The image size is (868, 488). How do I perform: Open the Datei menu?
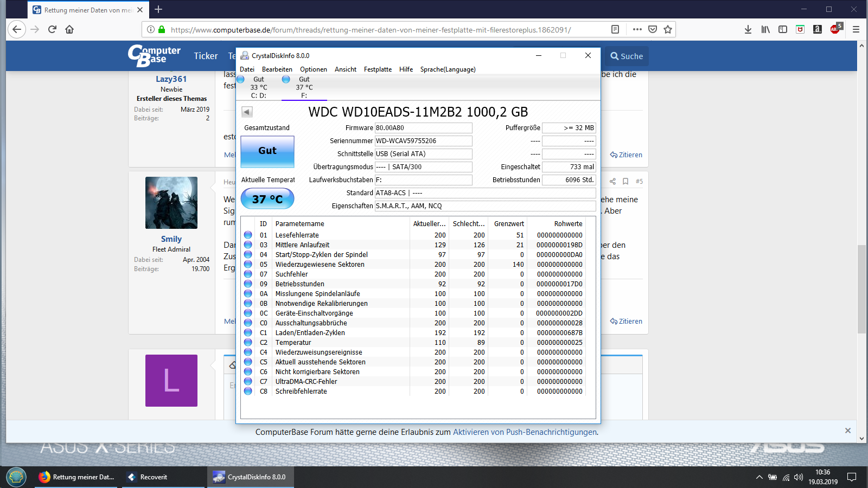(x=247, y=69)
